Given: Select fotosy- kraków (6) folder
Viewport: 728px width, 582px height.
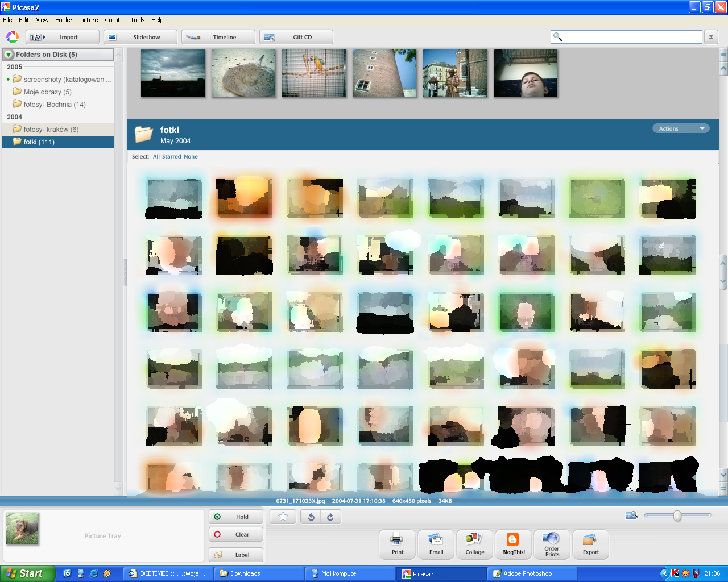Looking at the screenshot, I should point(58,130).
